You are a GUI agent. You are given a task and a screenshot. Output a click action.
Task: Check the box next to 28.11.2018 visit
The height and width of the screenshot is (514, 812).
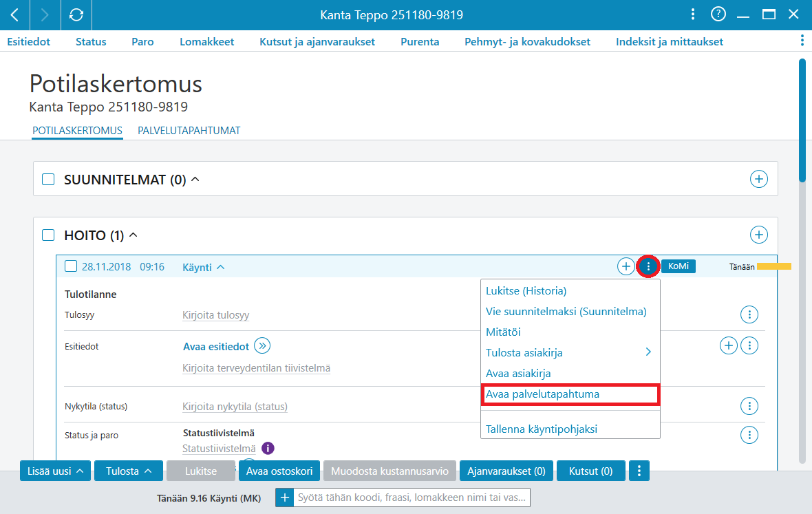click(71, 266)
